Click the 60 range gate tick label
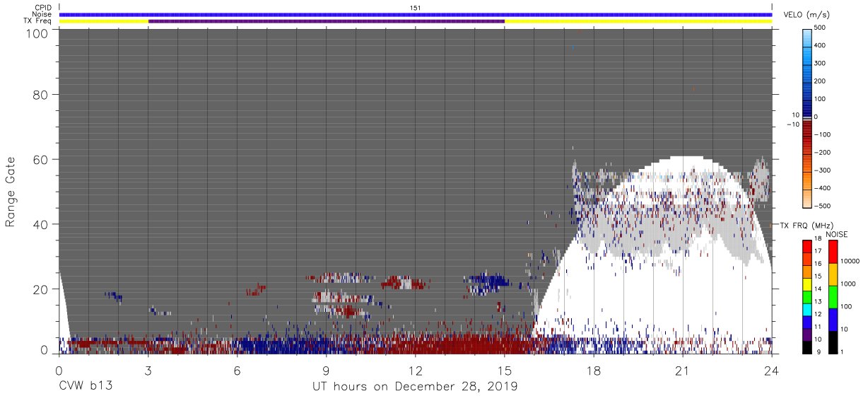 tap(40, 159)
